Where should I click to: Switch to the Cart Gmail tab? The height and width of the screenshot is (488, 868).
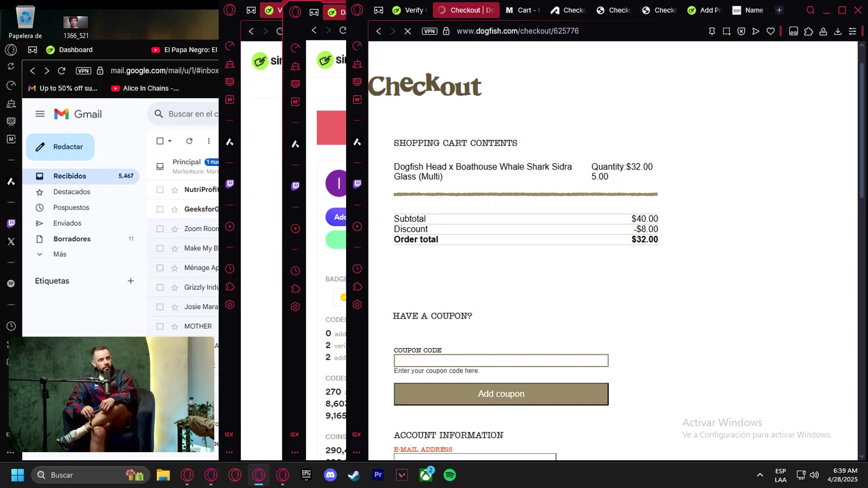523,10
